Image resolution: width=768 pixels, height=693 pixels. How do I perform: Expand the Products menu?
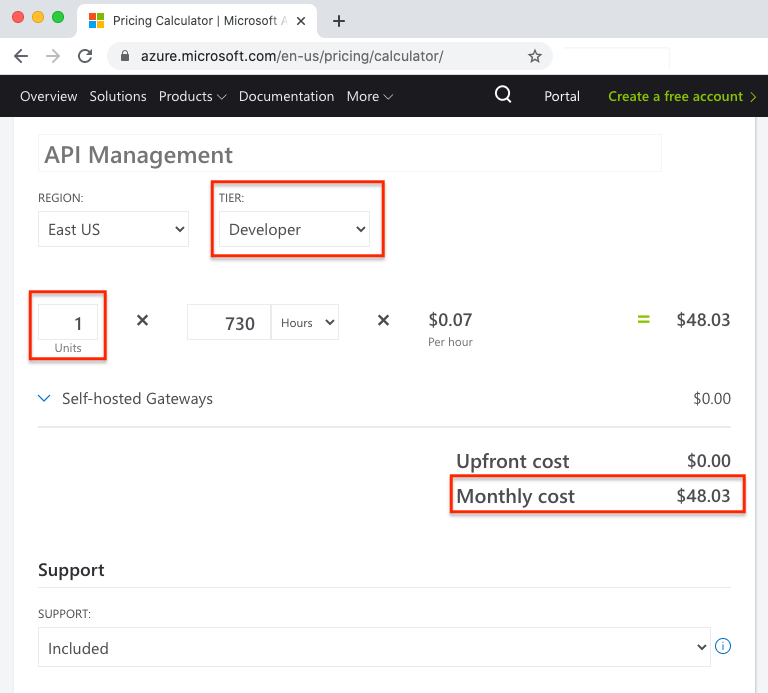click(x=192, y=96)
